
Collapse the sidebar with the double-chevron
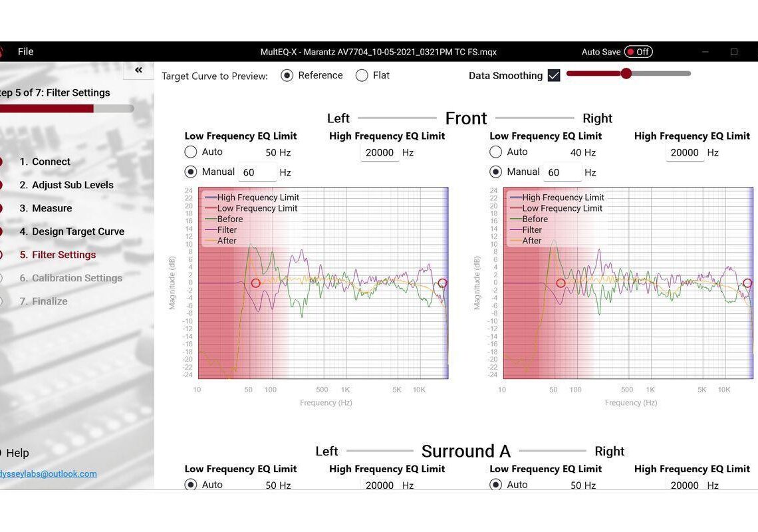138,69
